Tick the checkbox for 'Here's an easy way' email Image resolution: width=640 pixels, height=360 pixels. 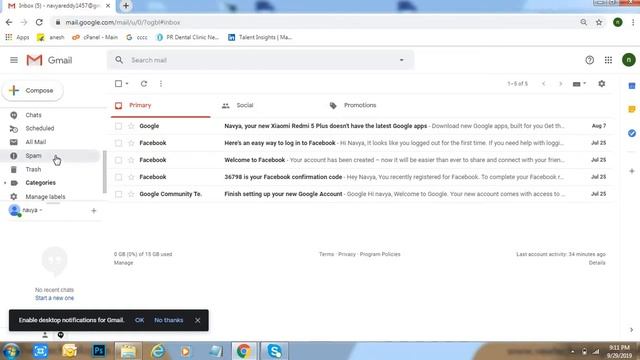(118, 143)
